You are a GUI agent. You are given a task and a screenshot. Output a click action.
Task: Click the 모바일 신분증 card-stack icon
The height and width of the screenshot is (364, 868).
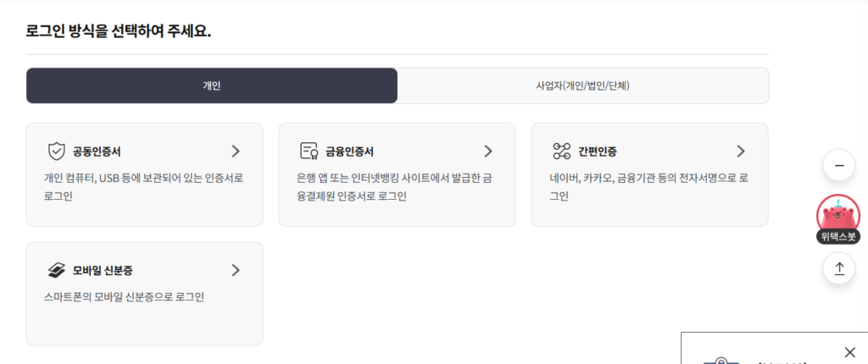coord(57,271)
